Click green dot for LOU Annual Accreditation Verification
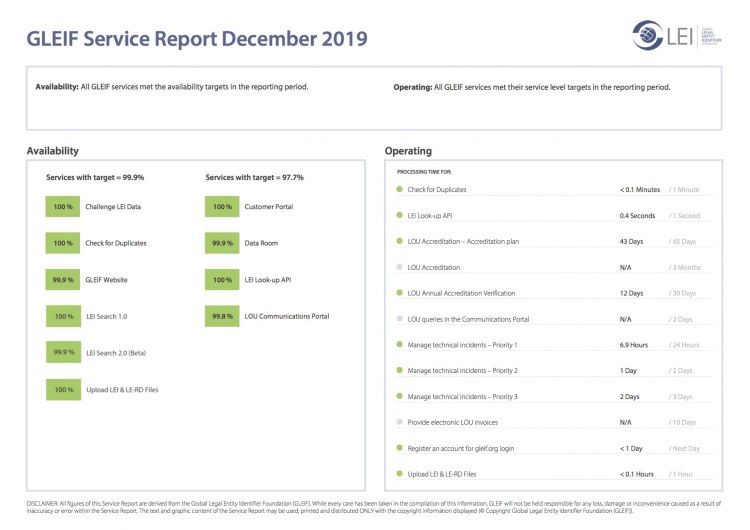 click(399, 293)
